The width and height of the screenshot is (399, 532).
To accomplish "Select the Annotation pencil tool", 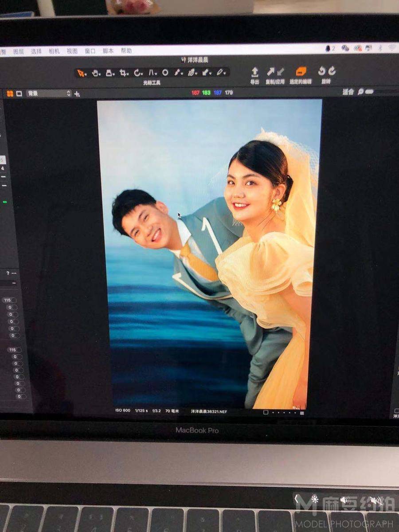I will pos(220,72).
